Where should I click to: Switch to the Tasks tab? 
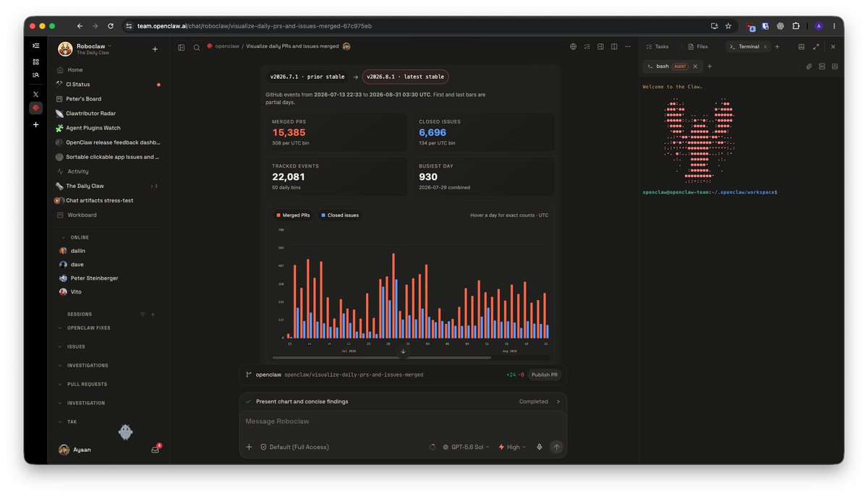[657, 46]
